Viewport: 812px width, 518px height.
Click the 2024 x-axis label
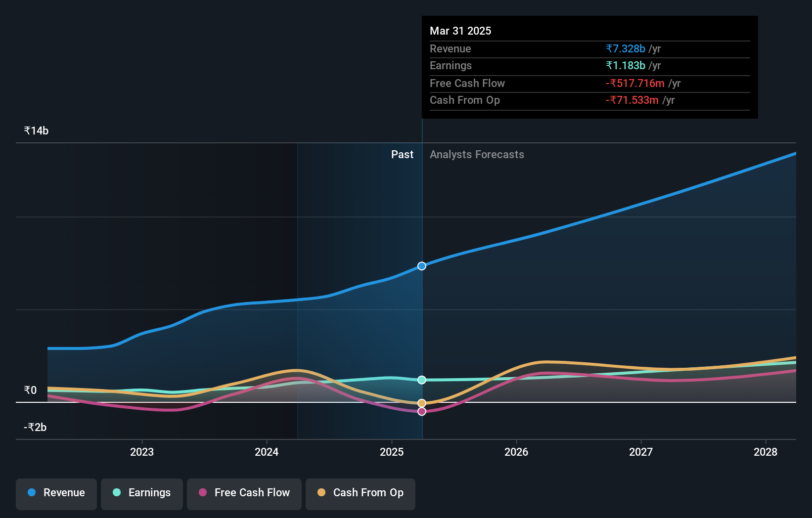[x=267, y=452]
